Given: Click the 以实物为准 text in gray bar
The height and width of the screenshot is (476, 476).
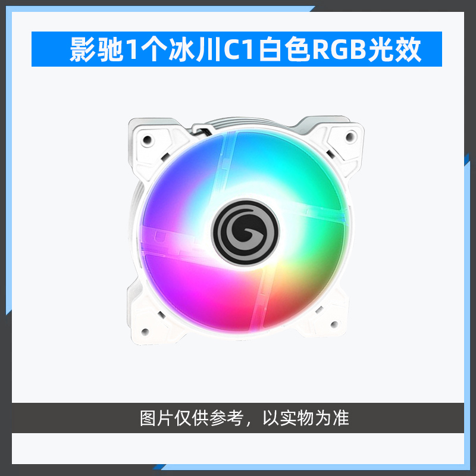Looking at the screenshot, I should click(x=306, y=418).
